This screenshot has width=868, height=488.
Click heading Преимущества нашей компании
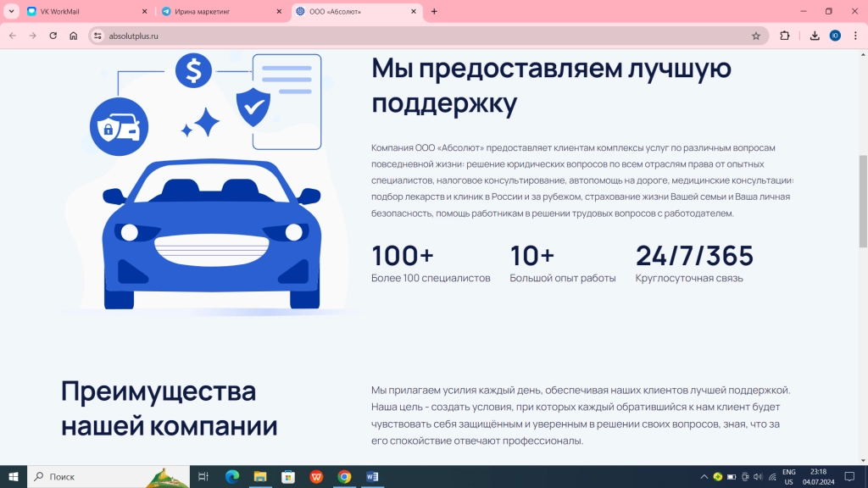pos(169,408)
